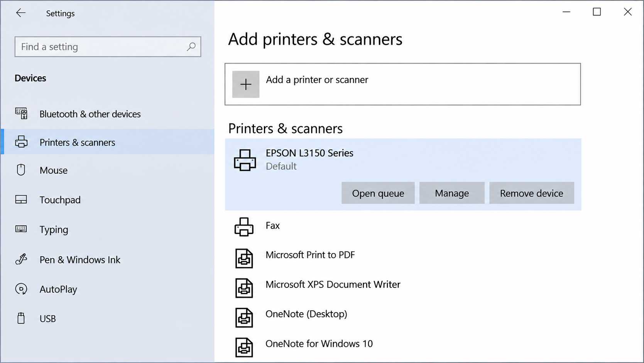Click the magnifier search icon
This screenshot has height=363, width=644.
click(x=191, y=47)
